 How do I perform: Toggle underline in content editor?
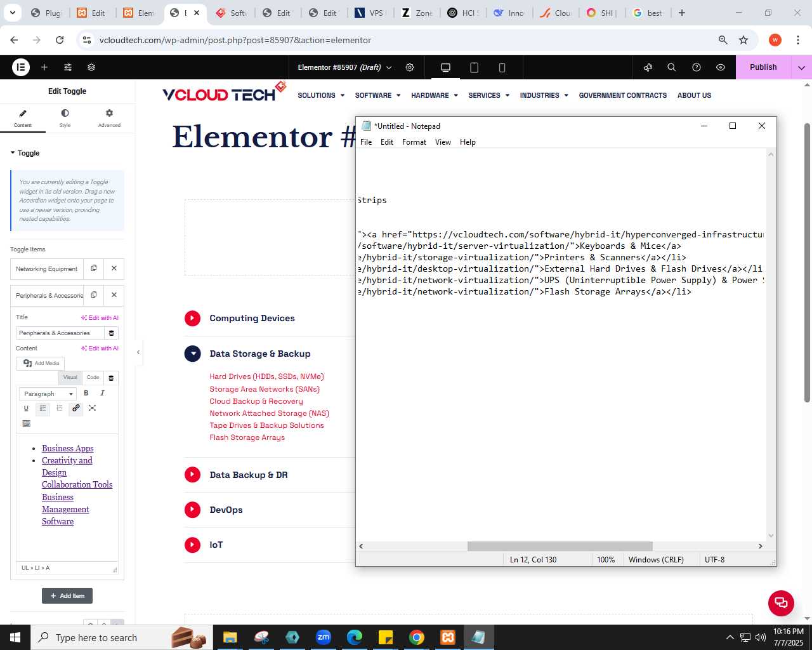(26, 408)
